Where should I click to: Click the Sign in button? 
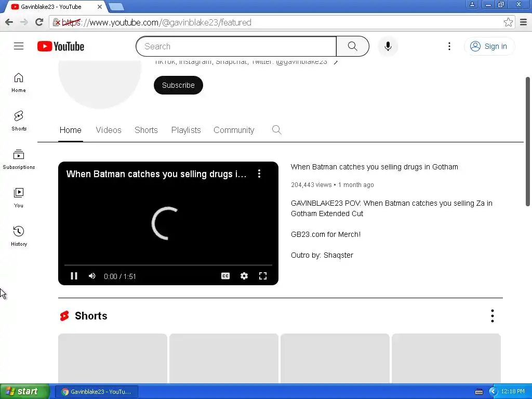click(x=489, y=46)
